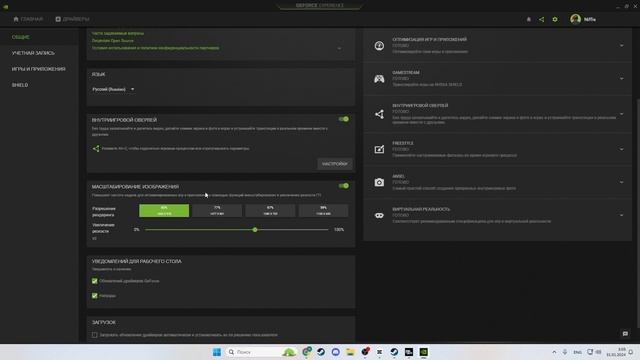Select SHIELD in the sidebar
This screenshot has width=640, height=360.
[x=20, y=85]
